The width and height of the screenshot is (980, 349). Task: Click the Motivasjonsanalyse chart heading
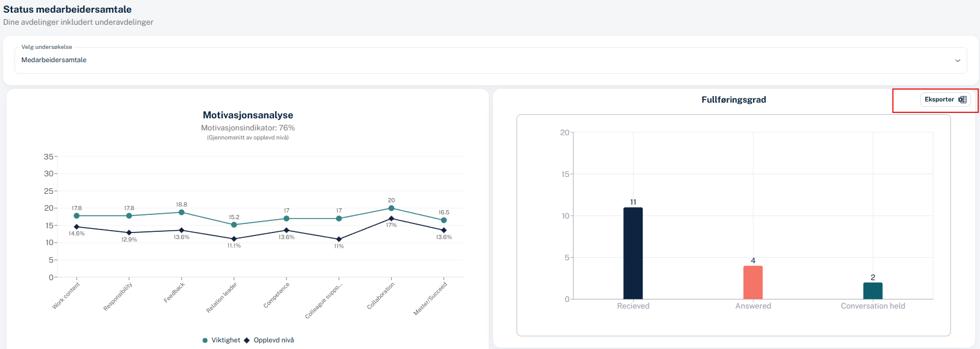[248, 115]
